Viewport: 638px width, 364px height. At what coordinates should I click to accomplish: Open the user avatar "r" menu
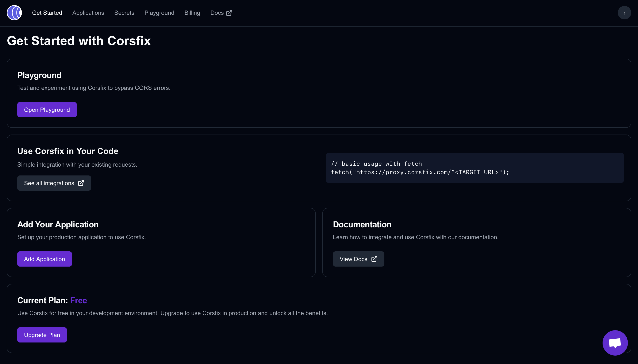click(624, 13)
